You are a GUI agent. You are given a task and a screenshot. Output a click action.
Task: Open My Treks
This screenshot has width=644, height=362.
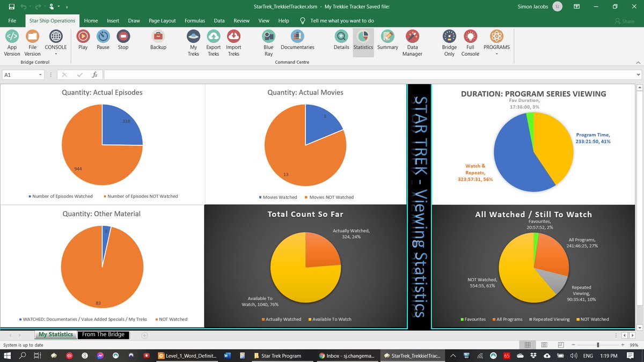[x=193, y=43]
